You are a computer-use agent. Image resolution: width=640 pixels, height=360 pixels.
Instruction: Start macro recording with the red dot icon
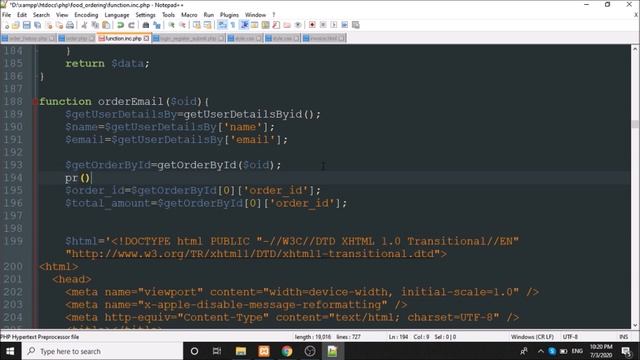tap(312, 25)
